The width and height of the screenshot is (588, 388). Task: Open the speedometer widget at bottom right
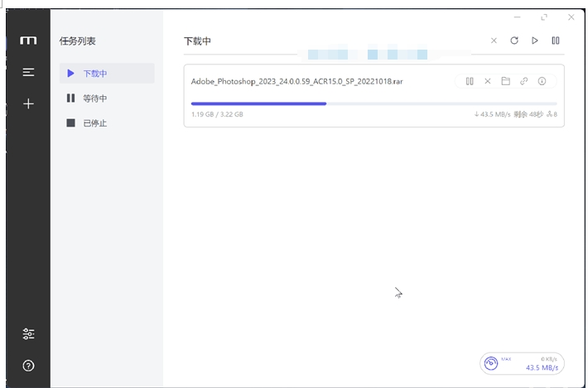coord(522,363)
